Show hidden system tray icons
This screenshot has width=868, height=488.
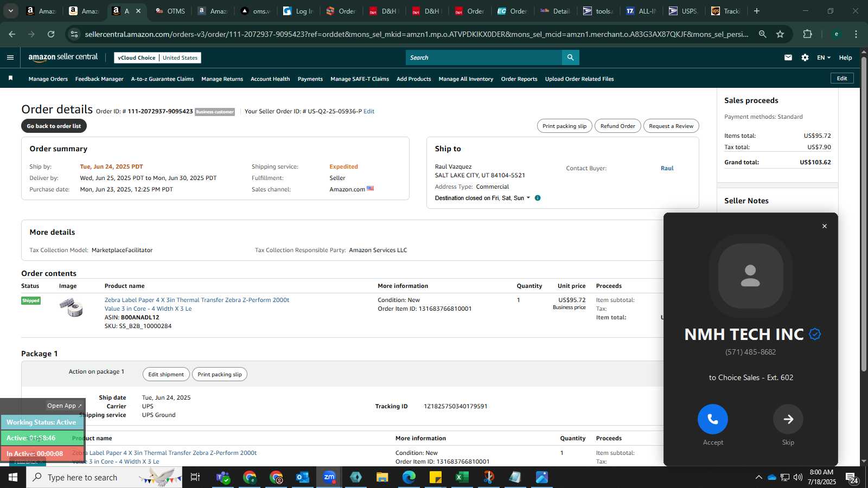[758, 477]
